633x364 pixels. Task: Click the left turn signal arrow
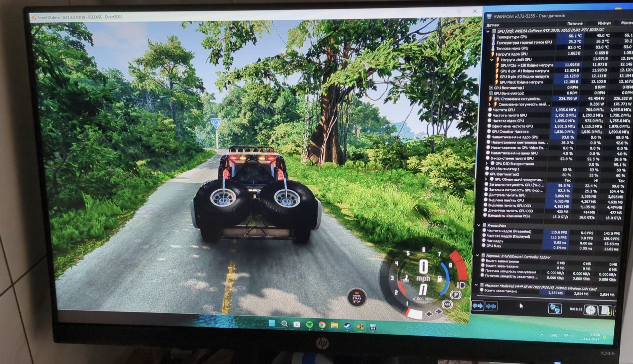coord(429,314)
